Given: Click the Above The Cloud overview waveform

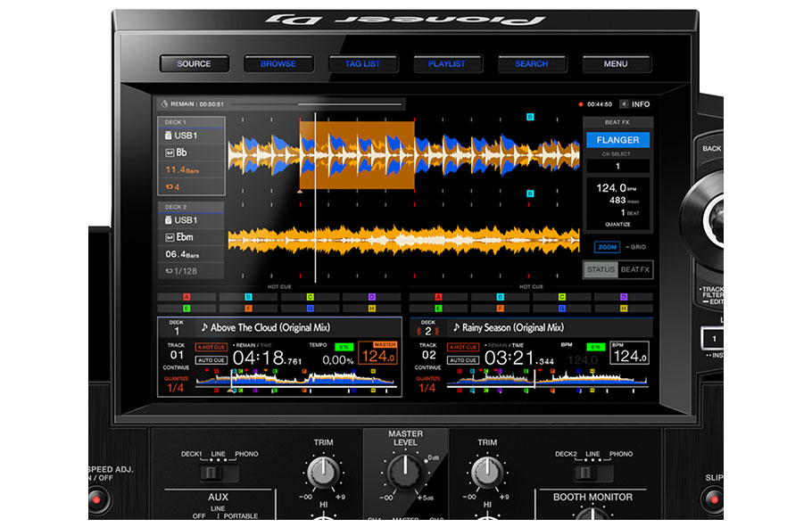Looking at the screenshot, I should coord(295,381).
